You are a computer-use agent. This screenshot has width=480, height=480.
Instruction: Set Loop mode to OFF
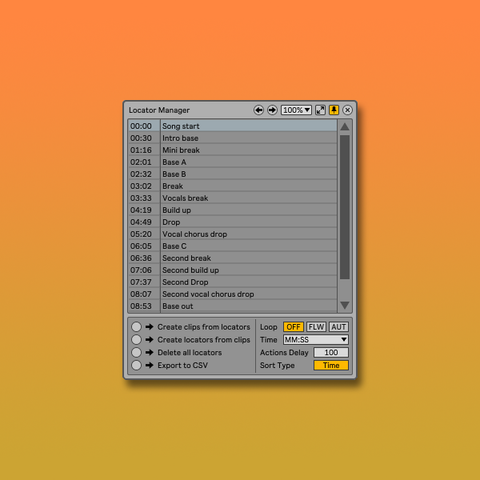tap(293, 327)
